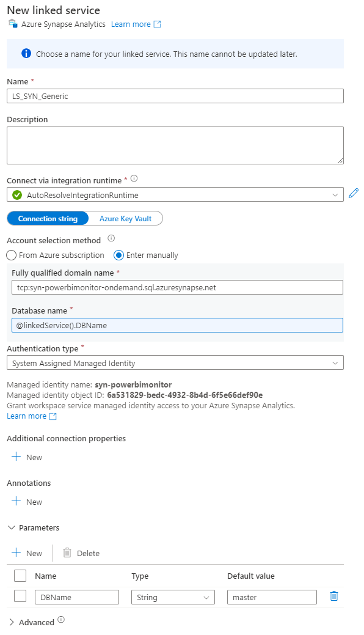Viewport: 364px width, 635px height.
Task: Click the trash icon on the DBName parameter row
Action: (x=333, y=596)
